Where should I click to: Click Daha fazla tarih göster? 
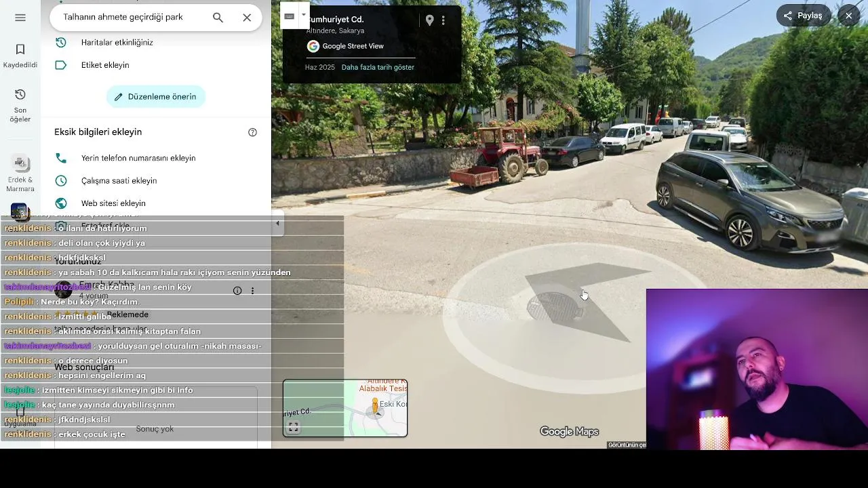pos(378,68)
